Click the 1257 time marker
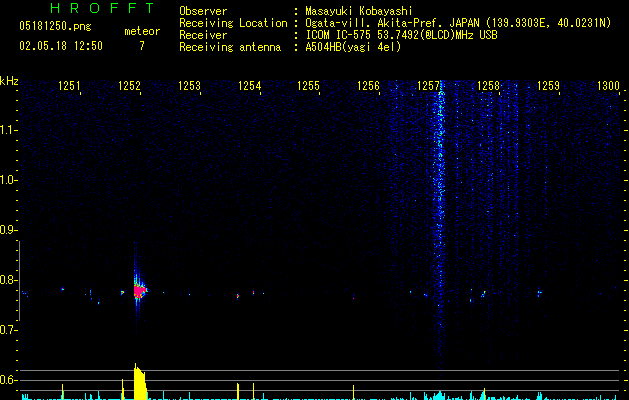The height and width of the screenshot is (400, 629). click(x=428, y=86)
